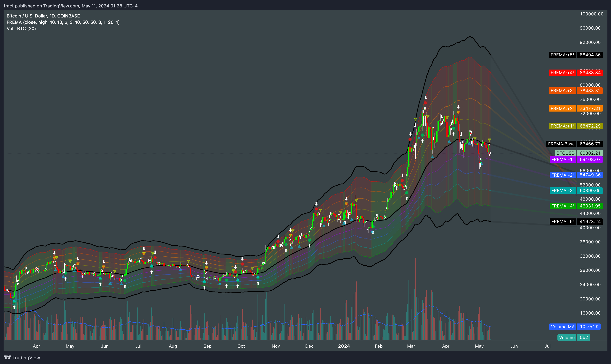Click the 2024 year label on time axis
This screenshot has height=364, width=611.
[344, 346]
